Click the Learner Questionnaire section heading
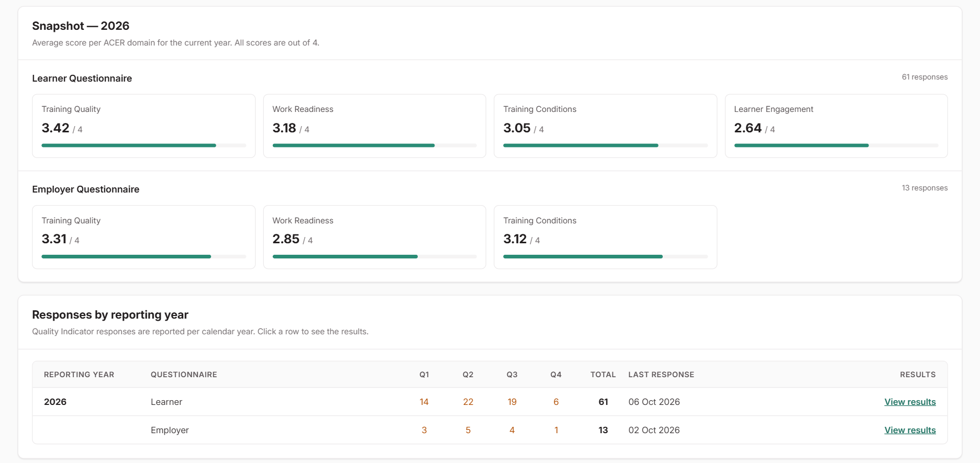This screenshot has height=463, width=980. point(82,78)
